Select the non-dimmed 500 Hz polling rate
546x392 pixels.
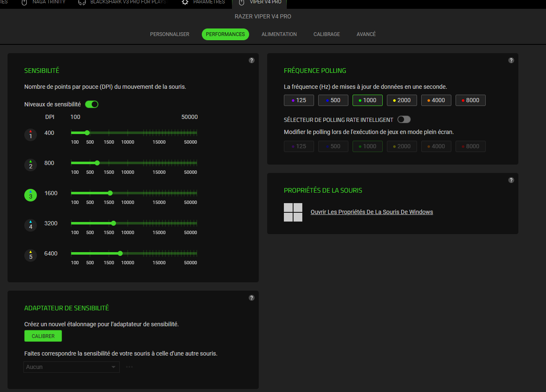(x=333, y=100)
